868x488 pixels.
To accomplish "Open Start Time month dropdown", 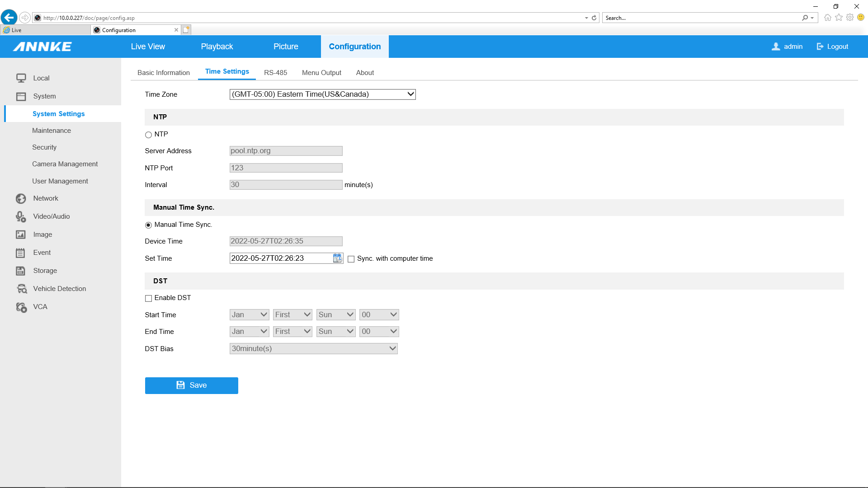I will (250, 315).
